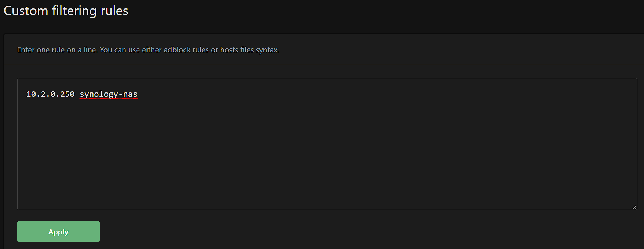This screenshot has height=249, width=644.
Task: Click the empty area of the rules text box
Action: pos(327,154)
